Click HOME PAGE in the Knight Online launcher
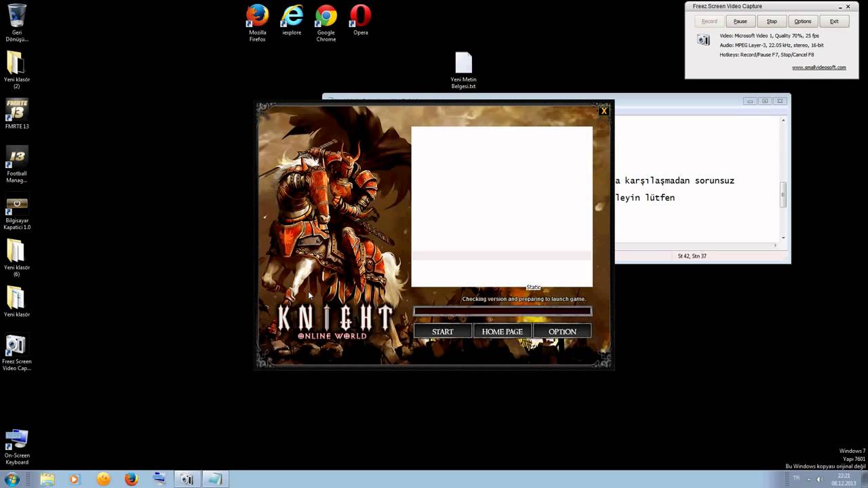Screen dimensions: 868x488 coord(502,331)
